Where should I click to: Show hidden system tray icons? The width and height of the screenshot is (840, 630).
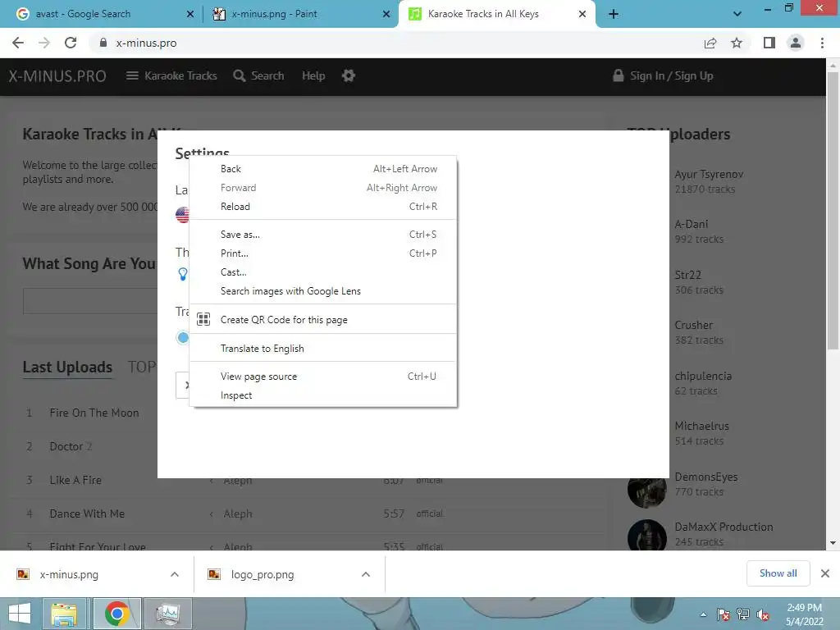coord(703,614)
